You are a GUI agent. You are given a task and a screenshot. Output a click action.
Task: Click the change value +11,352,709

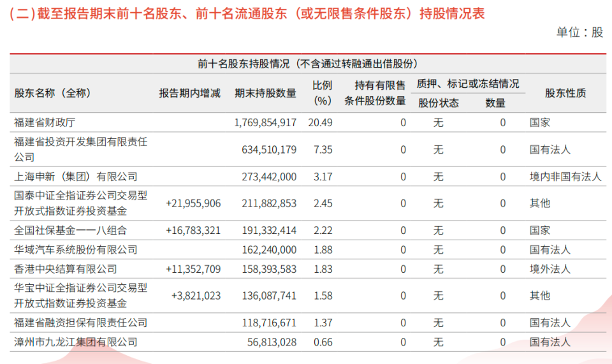pos(193,269)
